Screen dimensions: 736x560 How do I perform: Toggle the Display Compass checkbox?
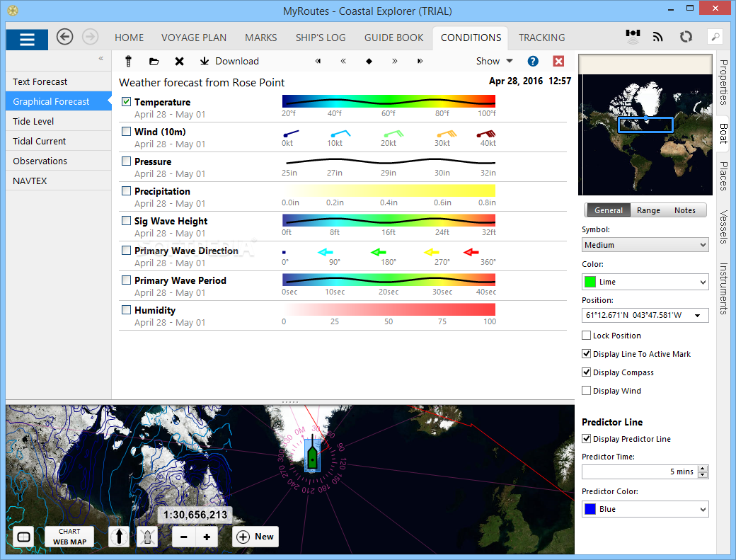(586, 372)
